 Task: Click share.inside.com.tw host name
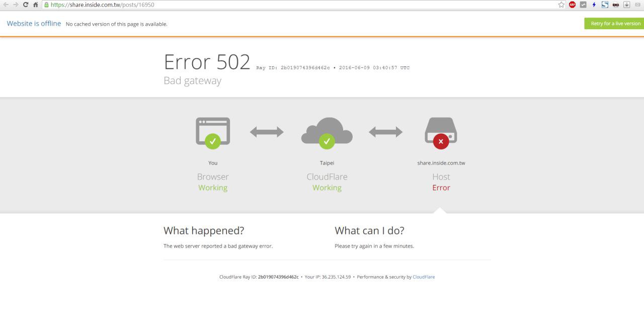click(441, 163)
